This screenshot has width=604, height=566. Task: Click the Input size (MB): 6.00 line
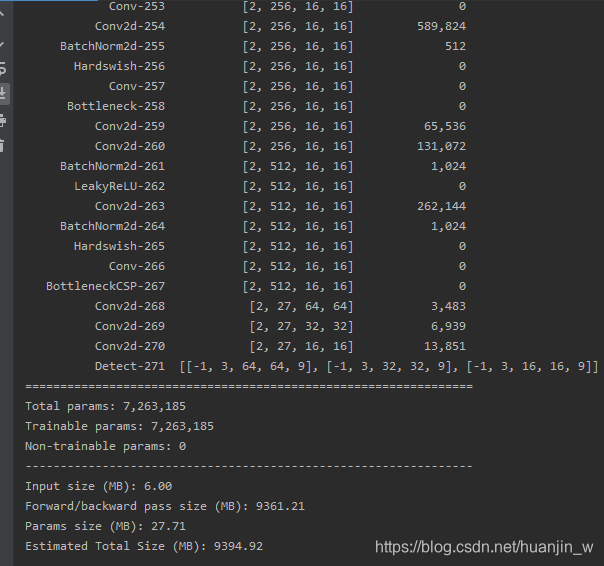99,486
